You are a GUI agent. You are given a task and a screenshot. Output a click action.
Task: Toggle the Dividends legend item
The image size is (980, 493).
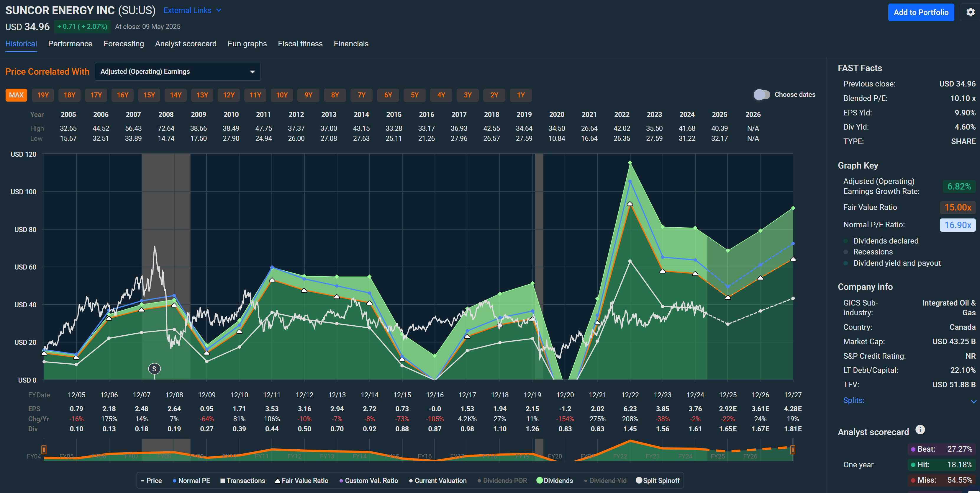click(555, 480)
